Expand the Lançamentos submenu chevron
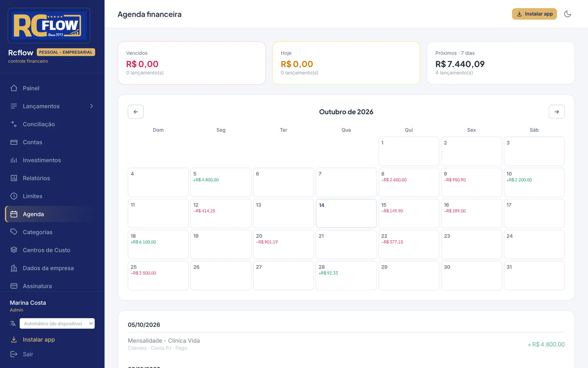 pyautogui.click(x=92, y=106)
